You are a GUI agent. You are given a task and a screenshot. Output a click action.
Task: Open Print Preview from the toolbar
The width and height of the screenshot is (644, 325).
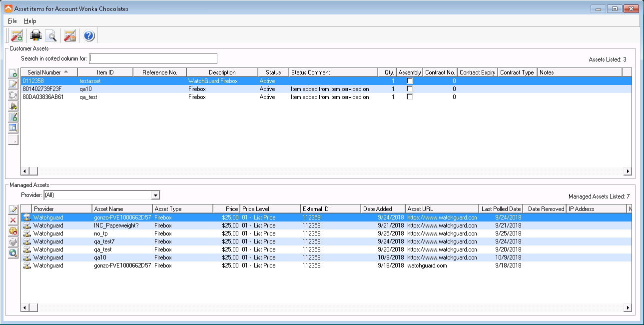click(x=50, y=35)
